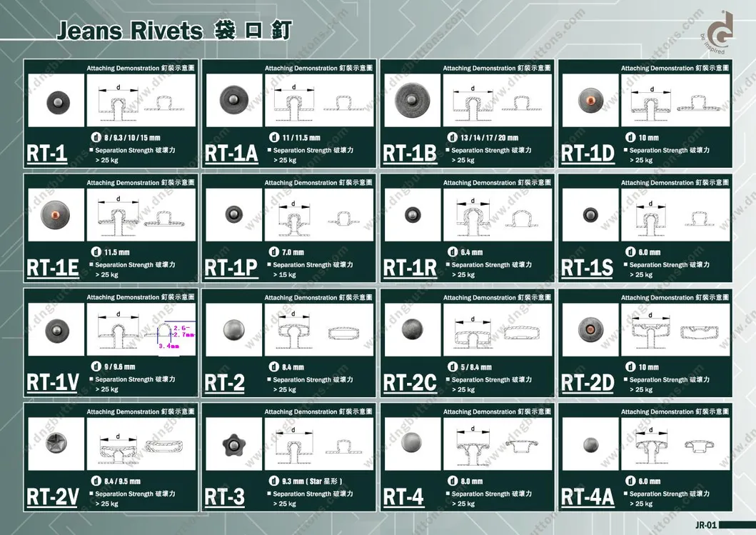The image size is (756, 535).
Task: Click the RT-1S attaching demonstration diagram
Action: [675, 215]
